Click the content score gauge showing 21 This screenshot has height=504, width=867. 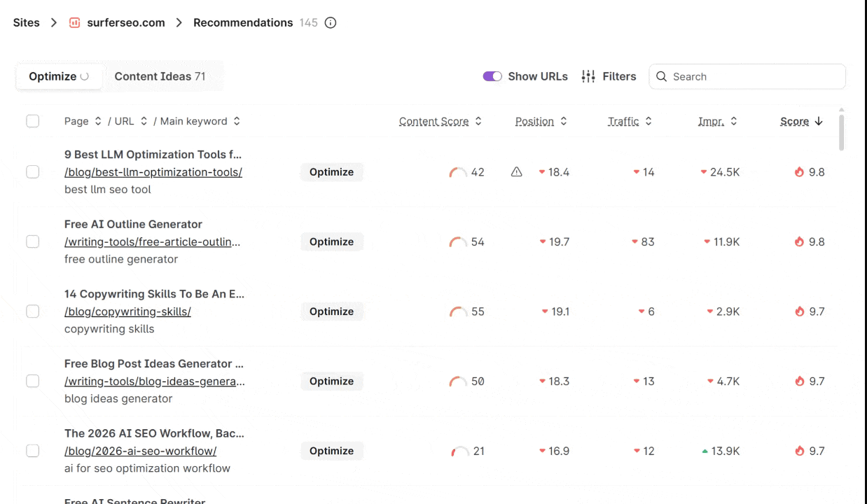point(459,451)
